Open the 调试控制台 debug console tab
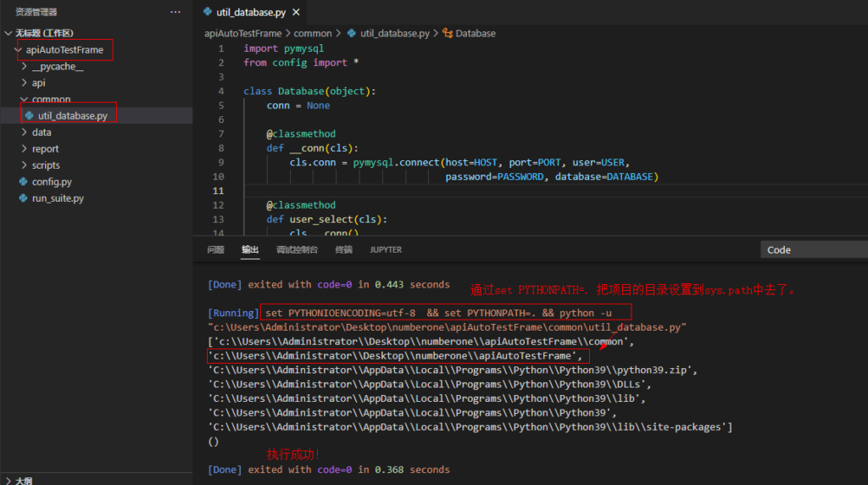868x485 pixels. click(x=297, y=250)
